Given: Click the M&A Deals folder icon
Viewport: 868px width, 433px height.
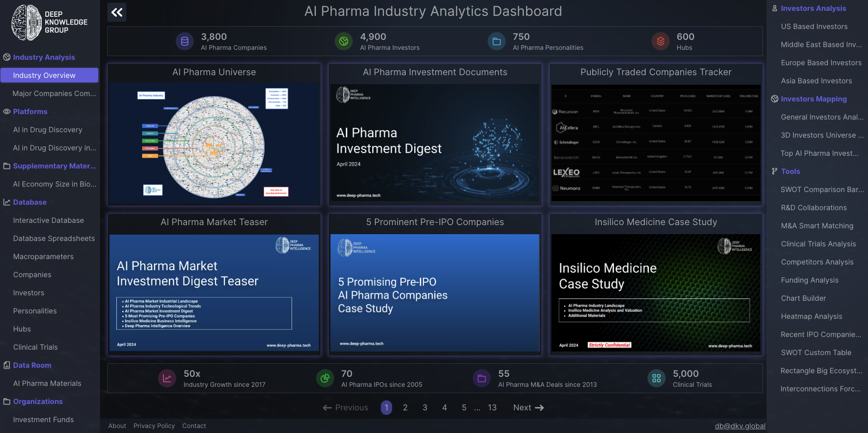Looking at the screenshot, I should tap(482, 379).
